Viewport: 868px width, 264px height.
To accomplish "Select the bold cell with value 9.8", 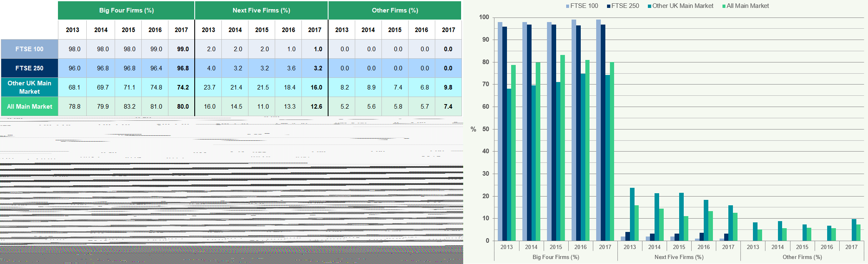I will click(x=448, y=87).
